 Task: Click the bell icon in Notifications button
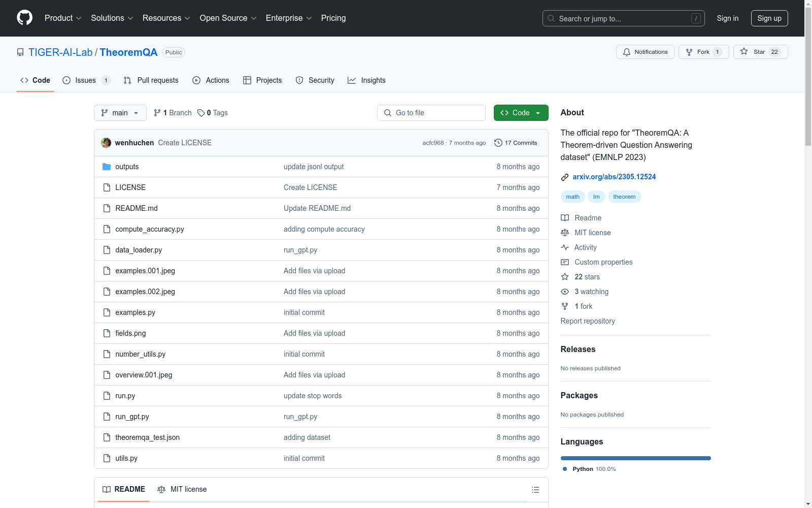tap(627, 52)
